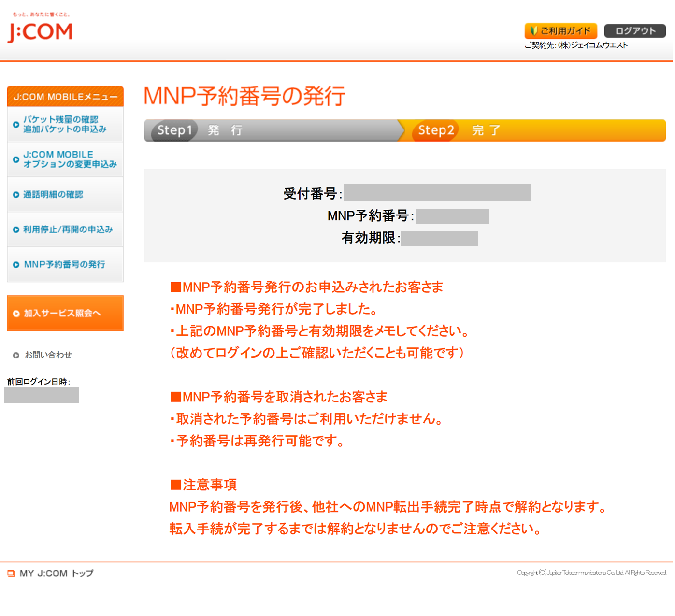Click arrow bullet beside オプションの変更申込み
Screen dimensions: 675x616
(16, 159)
